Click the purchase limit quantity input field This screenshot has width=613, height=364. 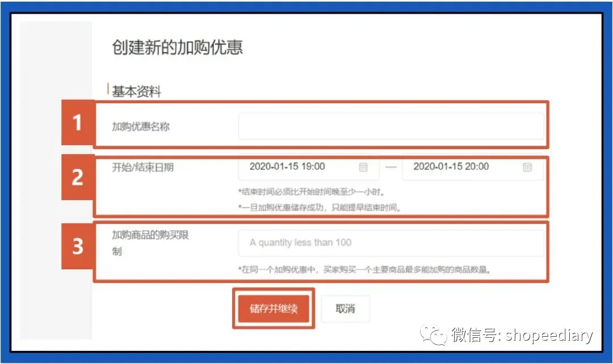[x=391, y=243]
